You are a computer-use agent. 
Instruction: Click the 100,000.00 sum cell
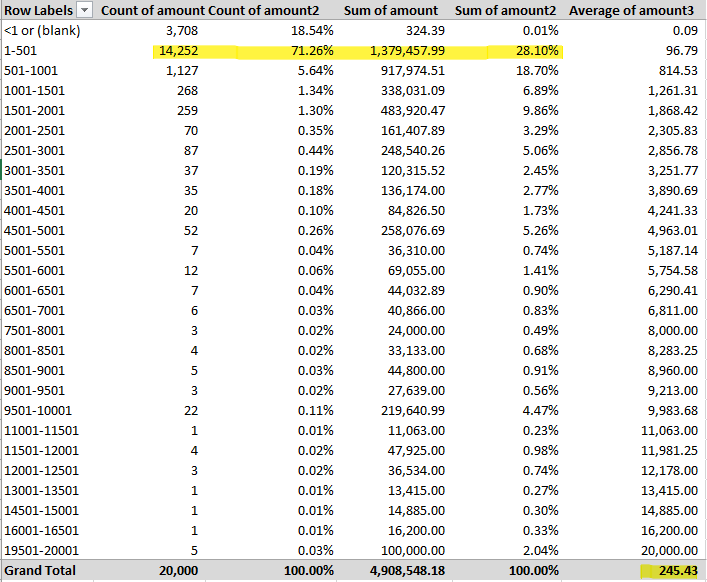[x=413, y=550]
